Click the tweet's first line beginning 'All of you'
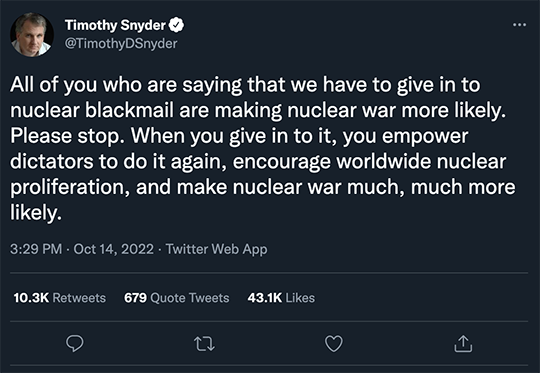The image size is (540, 373). [245, 85]
